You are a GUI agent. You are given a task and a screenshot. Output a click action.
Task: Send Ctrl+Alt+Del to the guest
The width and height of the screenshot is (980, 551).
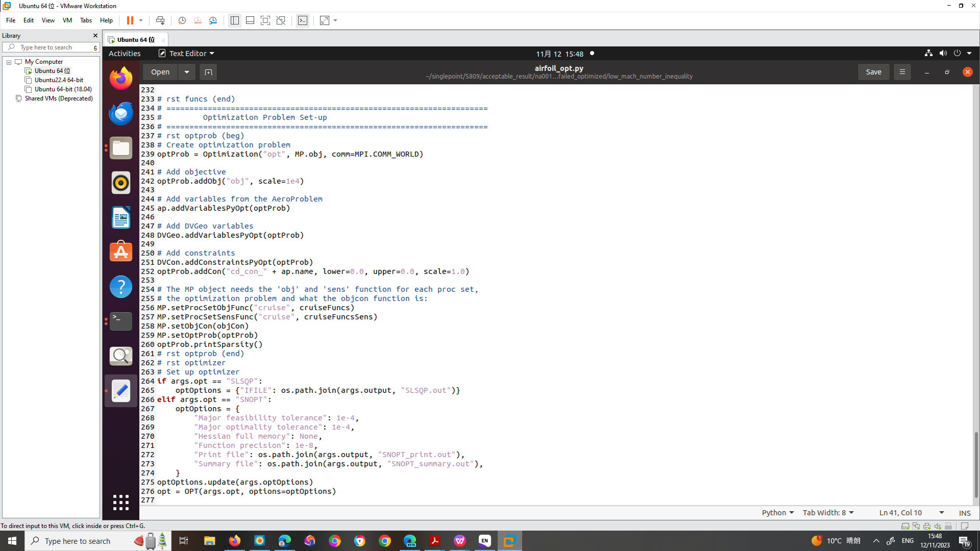(x=160, y=20)
